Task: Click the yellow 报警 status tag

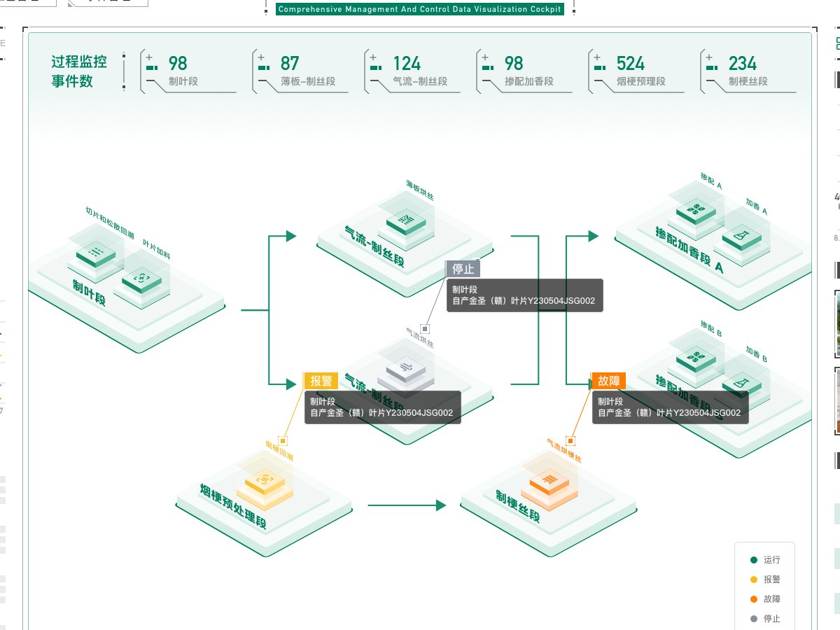Action: (x=321, y=381)
